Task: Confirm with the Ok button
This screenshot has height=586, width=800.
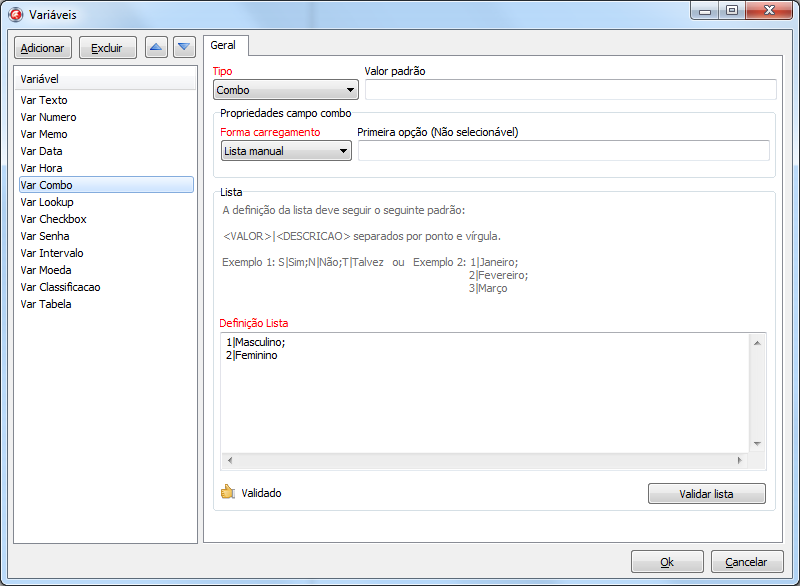Action: pyautogui.click(x=667, y=562)
